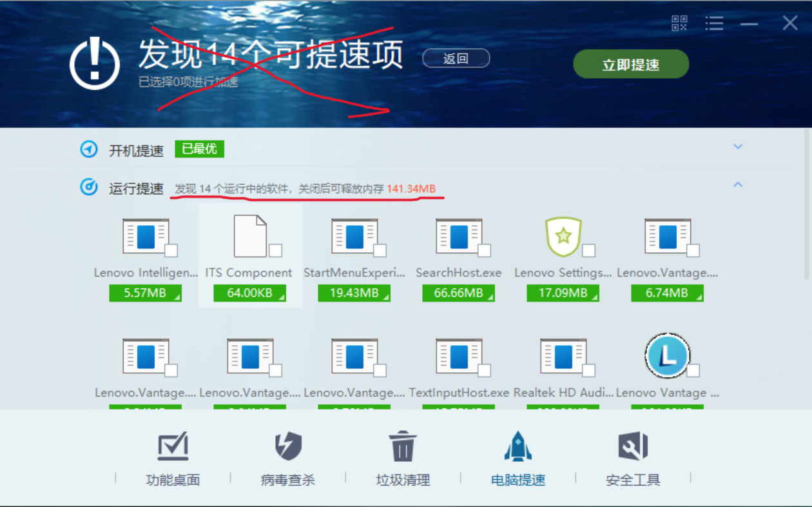The height and width of the screenshot is (507, 812).
Task: Click the 运行提速 section label
Action: click(x=136, y=188)
